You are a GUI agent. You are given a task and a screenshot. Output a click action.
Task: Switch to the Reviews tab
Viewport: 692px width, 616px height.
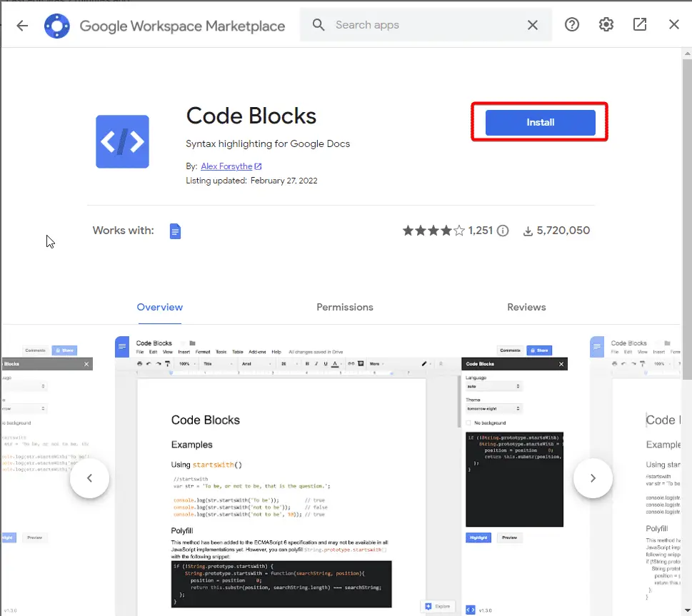526,308
